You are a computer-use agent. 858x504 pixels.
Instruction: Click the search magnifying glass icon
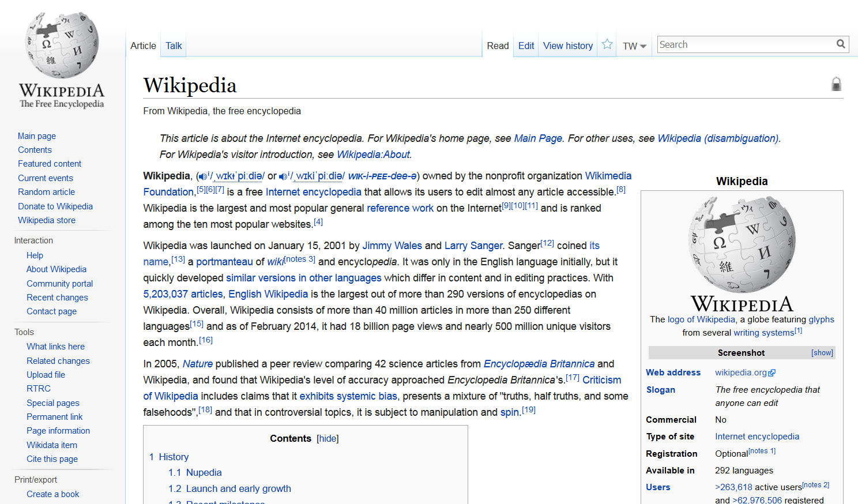click(x=841, y=44)
